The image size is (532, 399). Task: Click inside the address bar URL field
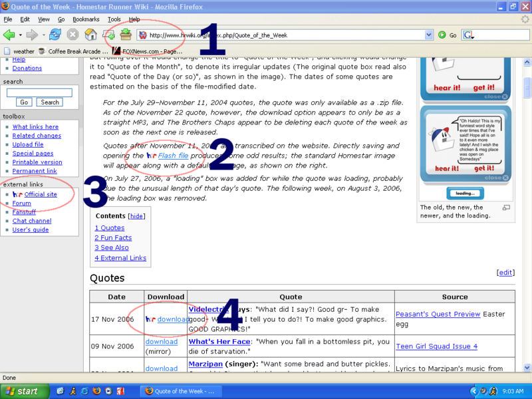click(x=286, y=35)
